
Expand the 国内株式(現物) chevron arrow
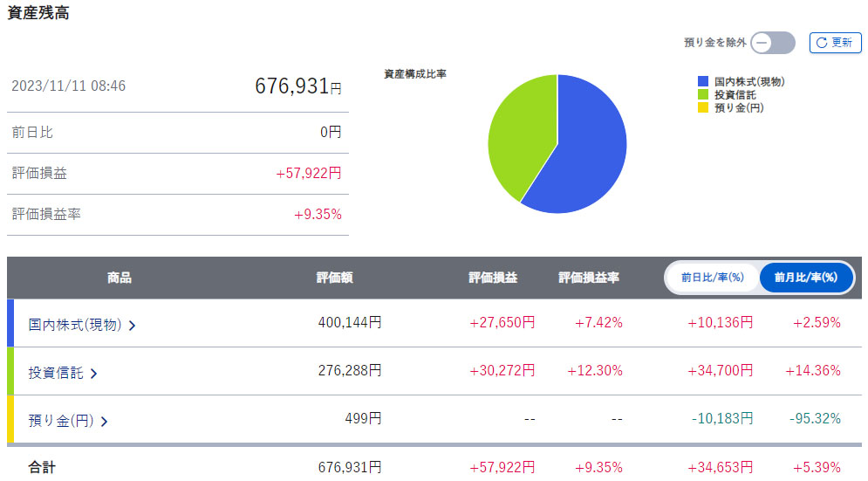(x=132, y=326)
